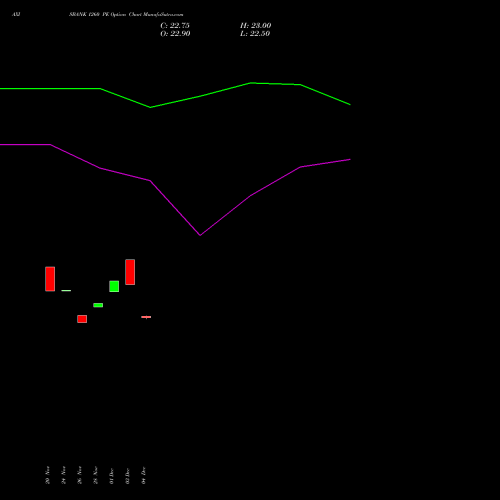Click the high value 'H: 23.00'

tap(256, 26)
